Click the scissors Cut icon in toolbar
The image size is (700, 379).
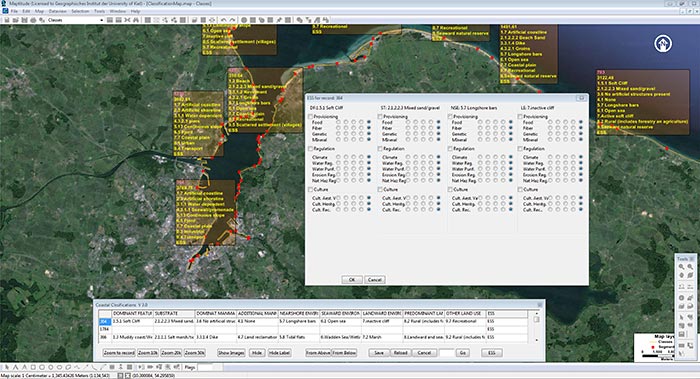pos(127,20)
